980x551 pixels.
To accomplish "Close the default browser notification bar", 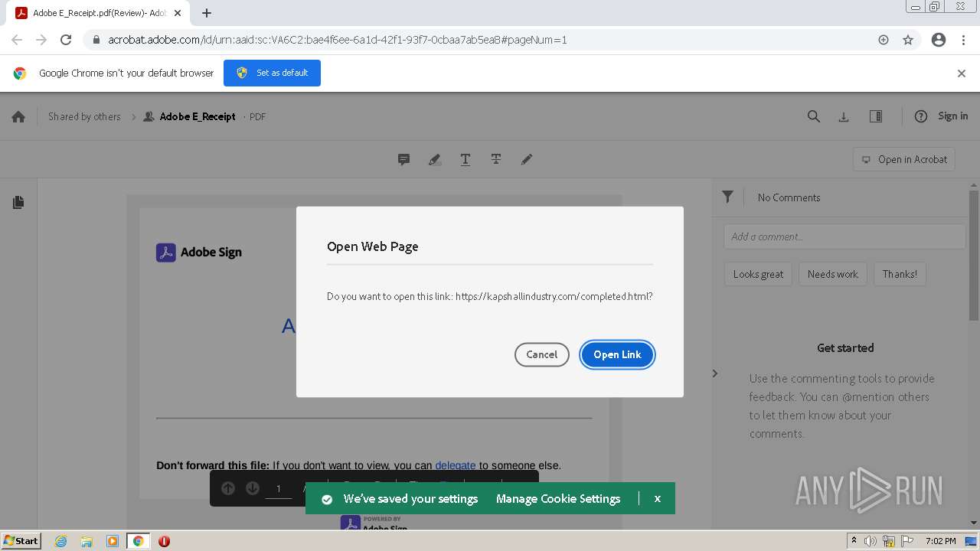I will click(962, 73).
